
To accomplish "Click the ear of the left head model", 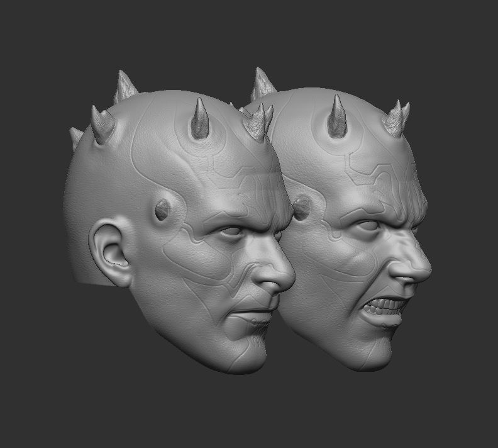I will (x=110, y=252).
